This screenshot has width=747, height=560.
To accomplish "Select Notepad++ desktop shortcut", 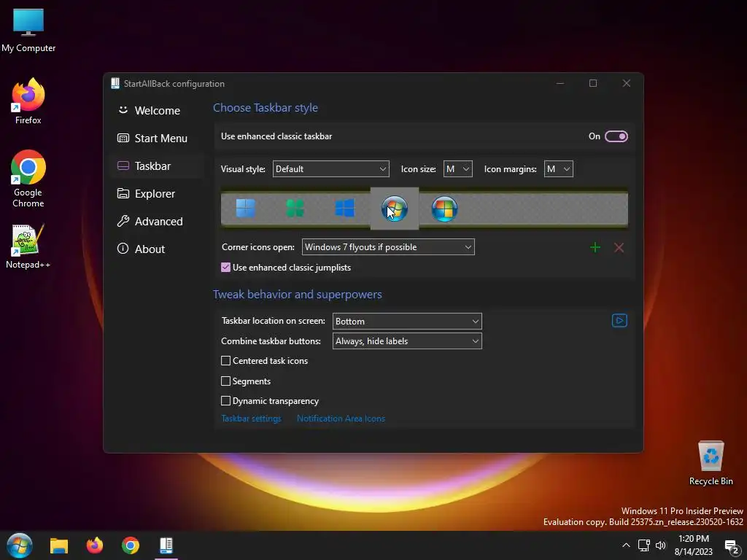I will click(x=28, y=246).
